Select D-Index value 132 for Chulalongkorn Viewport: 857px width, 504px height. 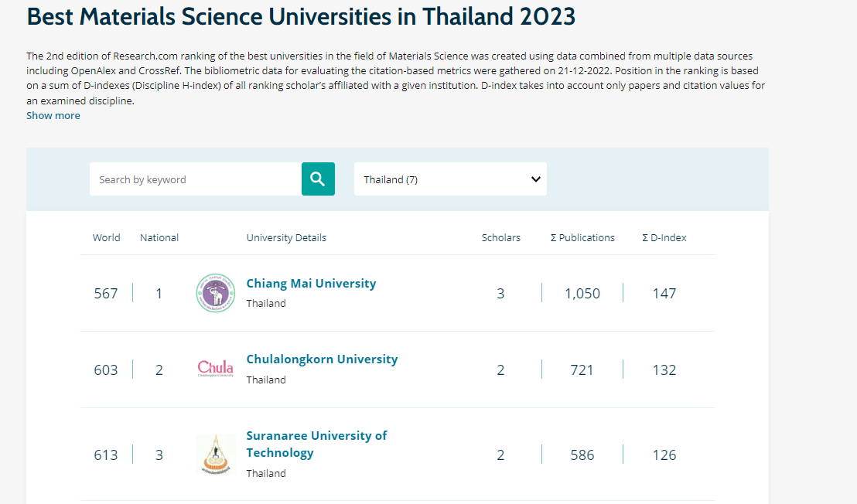pos(664,370)
